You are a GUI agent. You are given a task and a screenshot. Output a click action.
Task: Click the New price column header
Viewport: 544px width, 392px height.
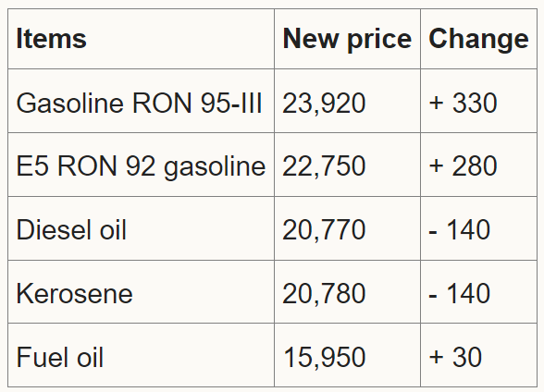point(347,39)
